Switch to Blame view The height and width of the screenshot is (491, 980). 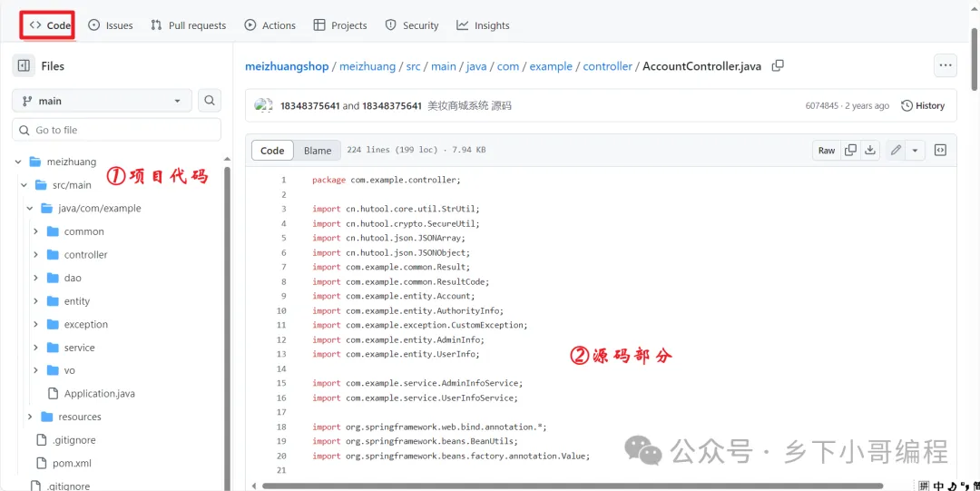tap(318, 150)
